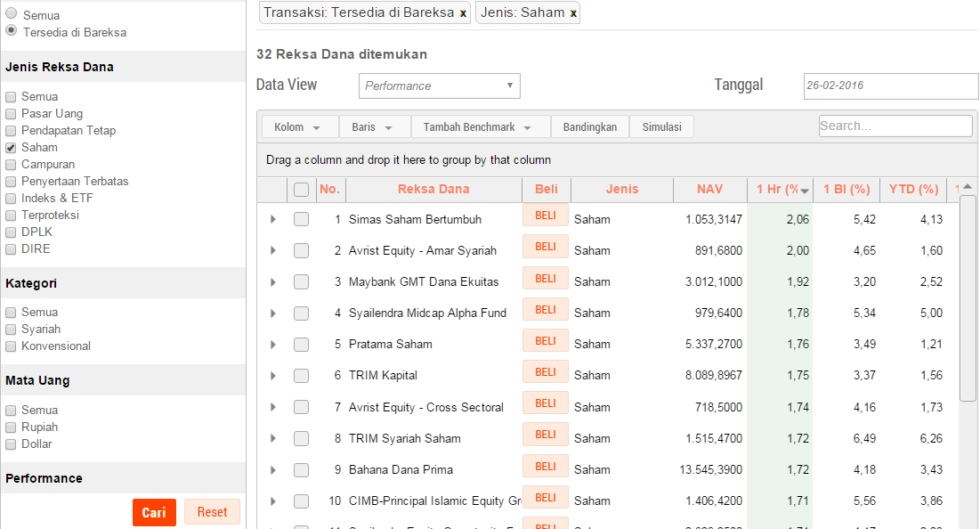980x529 pixels.
Task: Click BELI for Syailendra Midcap Alpha Fund
Action: (x=545, y=310)
